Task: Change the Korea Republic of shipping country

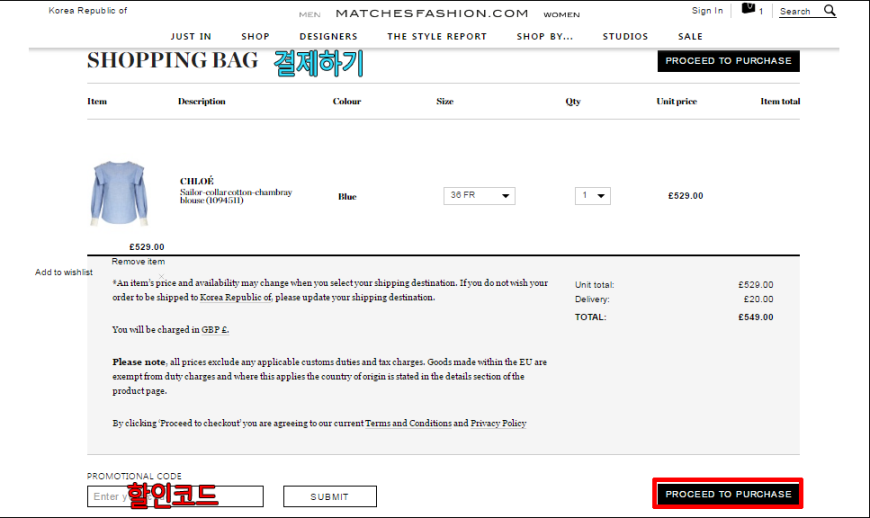Action: (88, 11)
